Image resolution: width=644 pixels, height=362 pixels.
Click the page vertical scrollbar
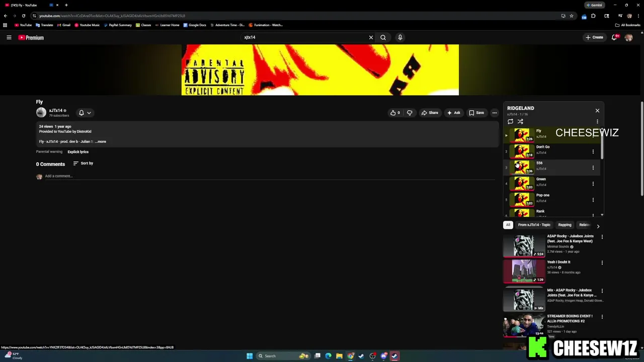pyautogui.click(x=642, y=148)
